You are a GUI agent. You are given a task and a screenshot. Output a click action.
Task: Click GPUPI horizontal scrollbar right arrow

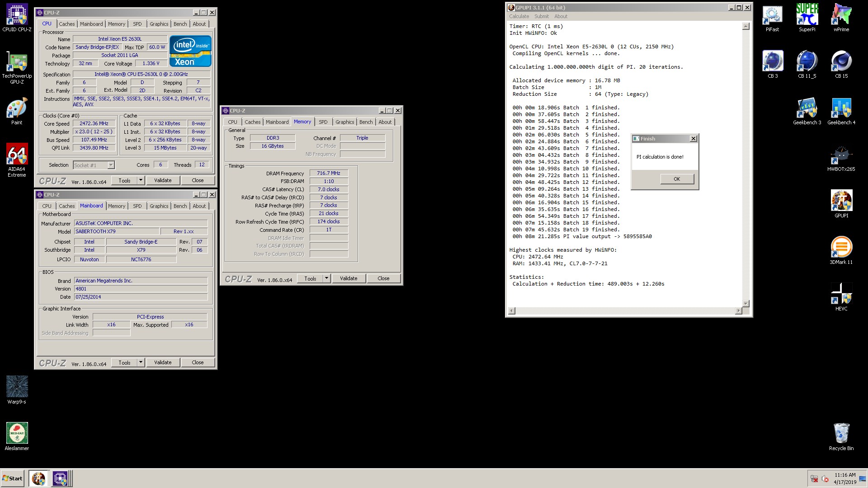[738, 310]
